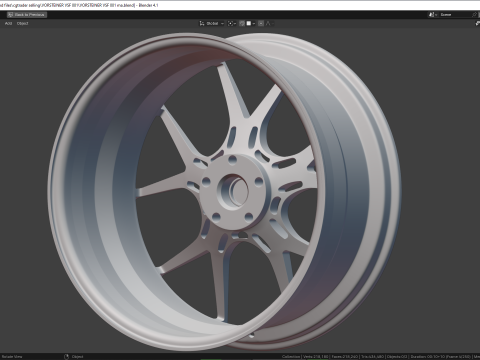Click the Scene name field
480x360 pixels.
(x=455, y=15)
